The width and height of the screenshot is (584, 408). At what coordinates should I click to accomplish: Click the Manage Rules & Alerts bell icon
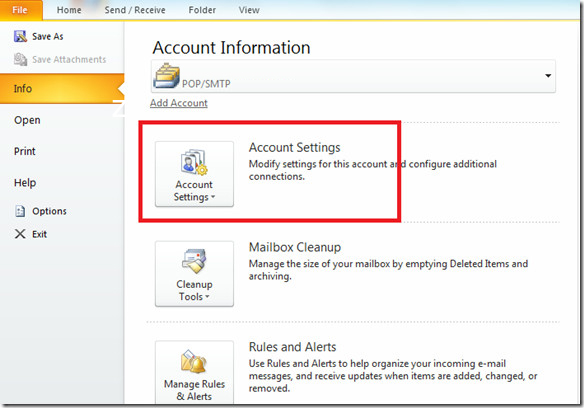[x=194, y=361]
